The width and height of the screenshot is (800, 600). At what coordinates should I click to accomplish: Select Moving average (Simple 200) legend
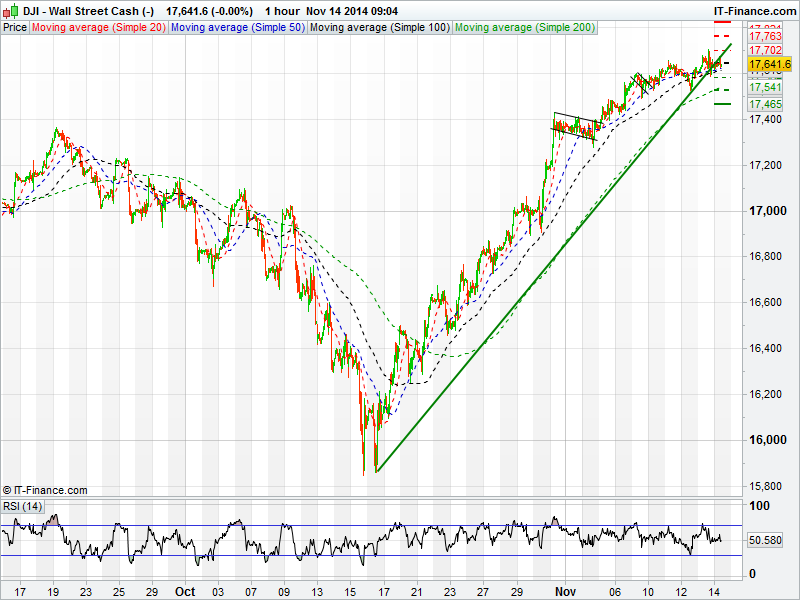point(525,28)
